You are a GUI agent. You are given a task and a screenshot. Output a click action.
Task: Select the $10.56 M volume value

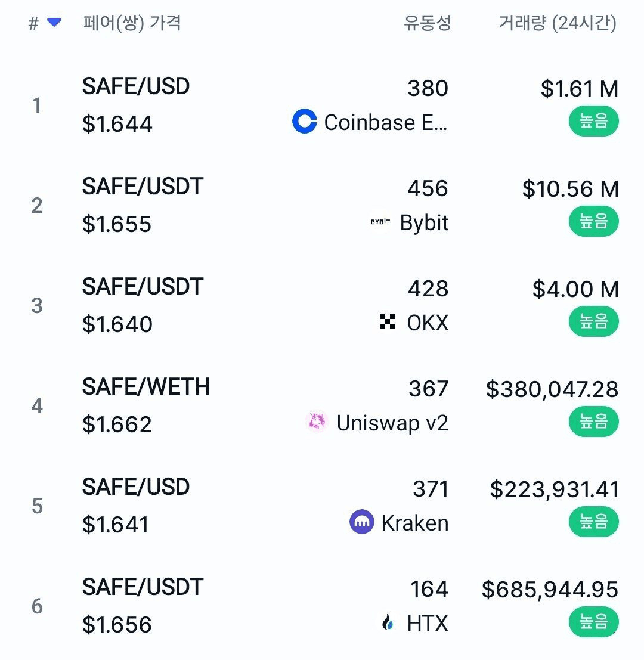pyautogui.click(x=570, y=188)
